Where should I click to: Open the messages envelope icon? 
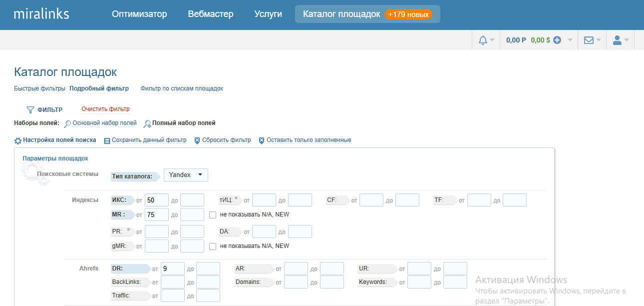pos(589,40)
